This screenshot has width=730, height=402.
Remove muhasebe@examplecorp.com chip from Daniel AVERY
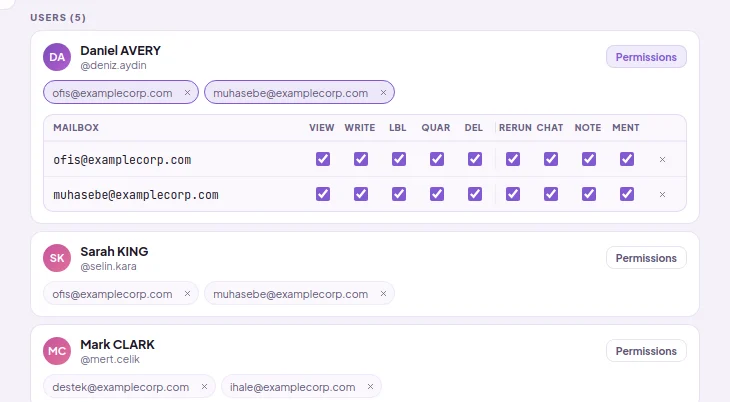coord(383,93)
